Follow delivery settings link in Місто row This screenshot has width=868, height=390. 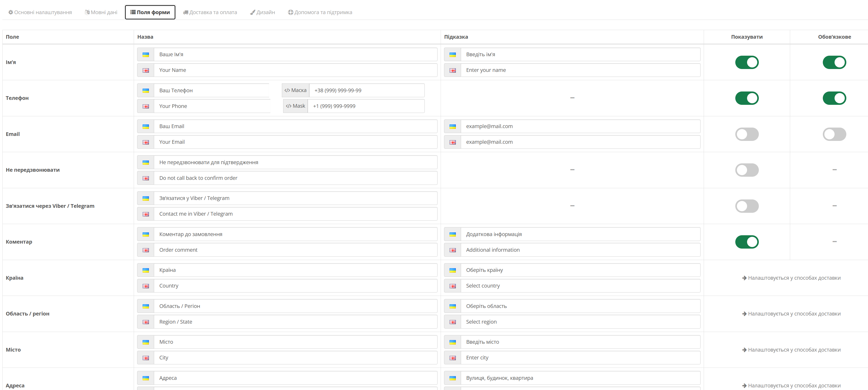(x=791, y=350)
